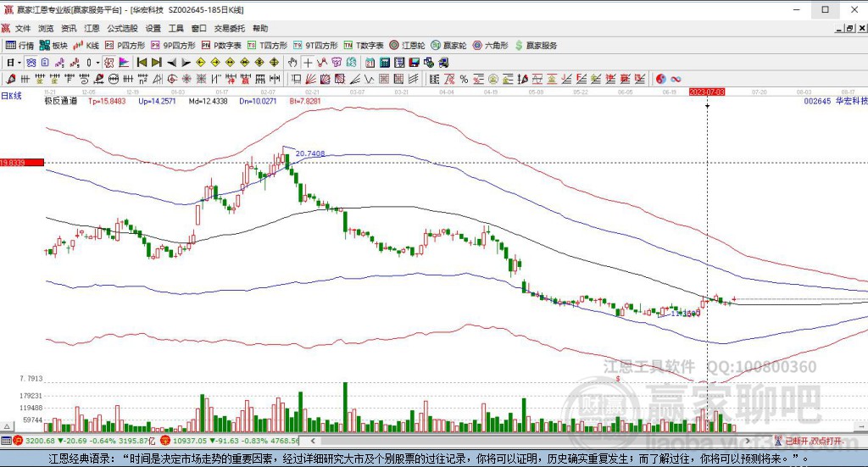Select the Gann fan lines tool
This screenshot has height=467, width=868.
(x=310, y=79)
